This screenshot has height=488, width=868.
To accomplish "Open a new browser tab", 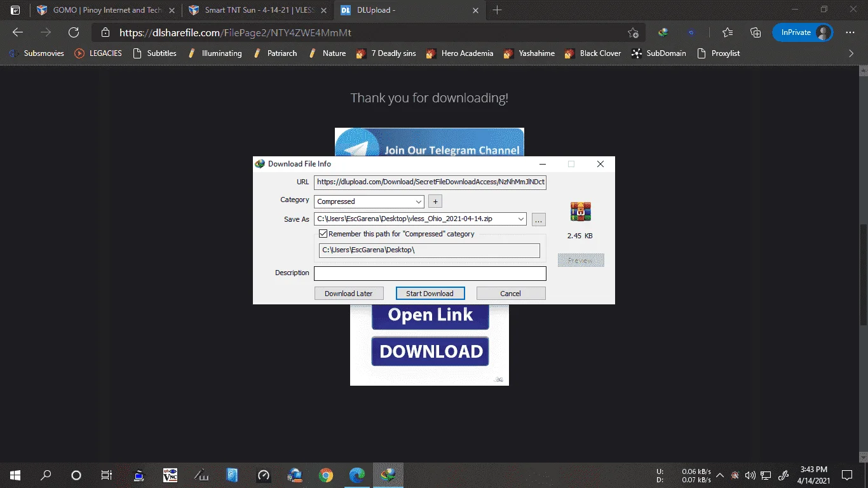I will [x=498, y=10].
